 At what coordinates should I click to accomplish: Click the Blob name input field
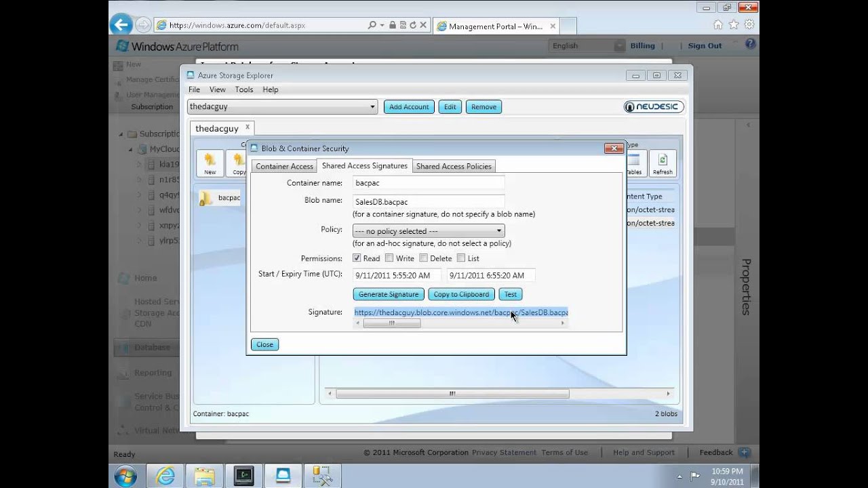pyautogui.click(x=429, y=201)
